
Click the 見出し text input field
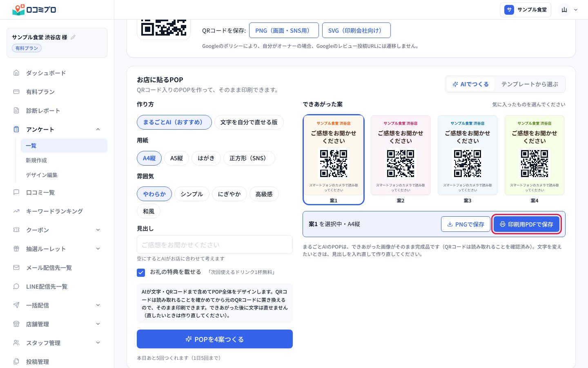click(215, 245)
